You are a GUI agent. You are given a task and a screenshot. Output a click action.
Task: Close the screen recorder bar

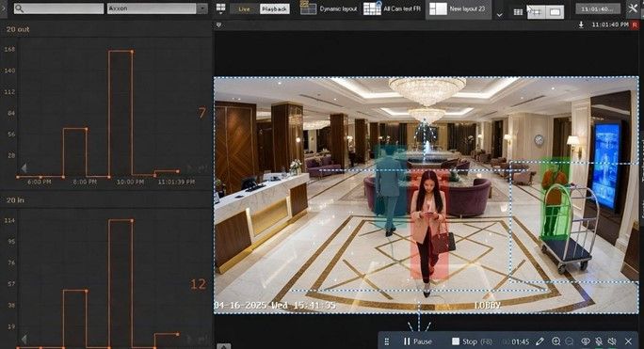pyautogui.click(x=628, y=341)
